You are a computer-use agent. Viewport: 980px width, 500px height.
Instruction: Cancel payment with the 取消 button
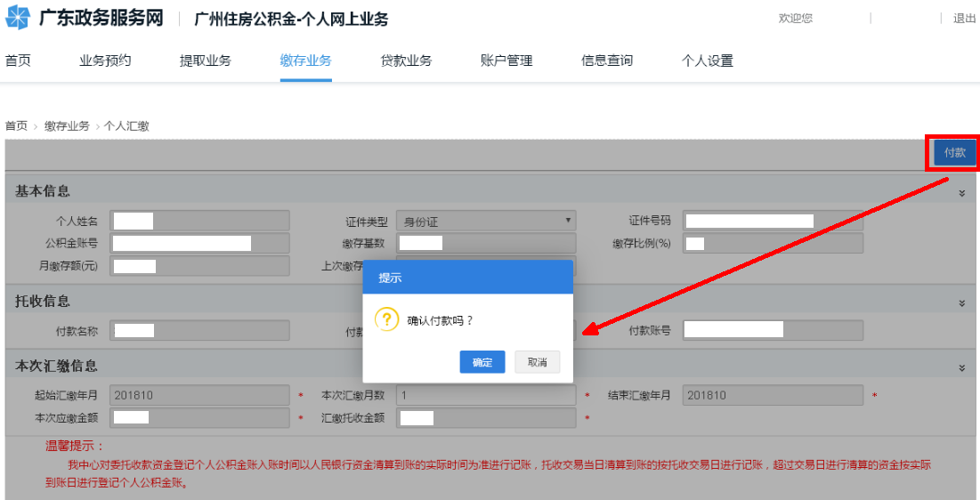click(537, 362)
